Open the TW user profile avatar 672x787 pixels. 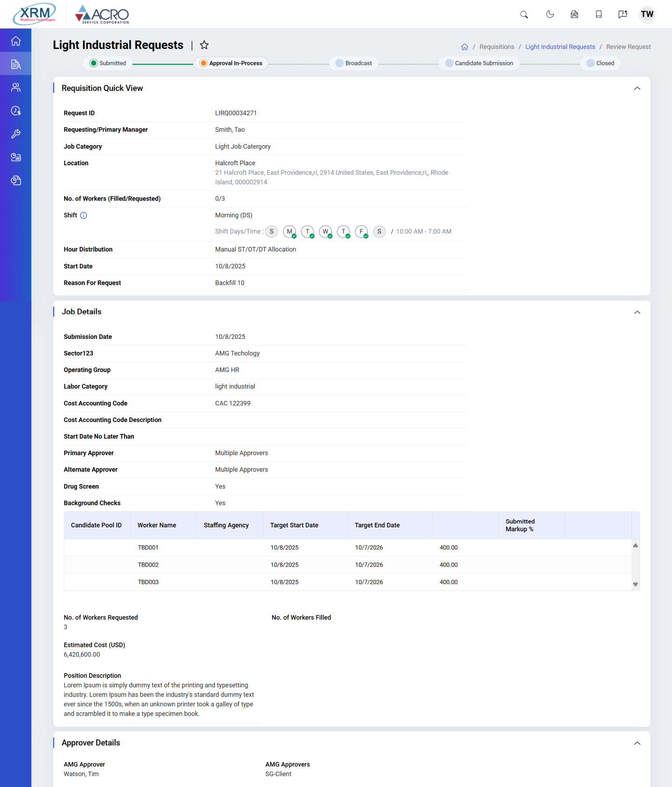coord(647,14)
